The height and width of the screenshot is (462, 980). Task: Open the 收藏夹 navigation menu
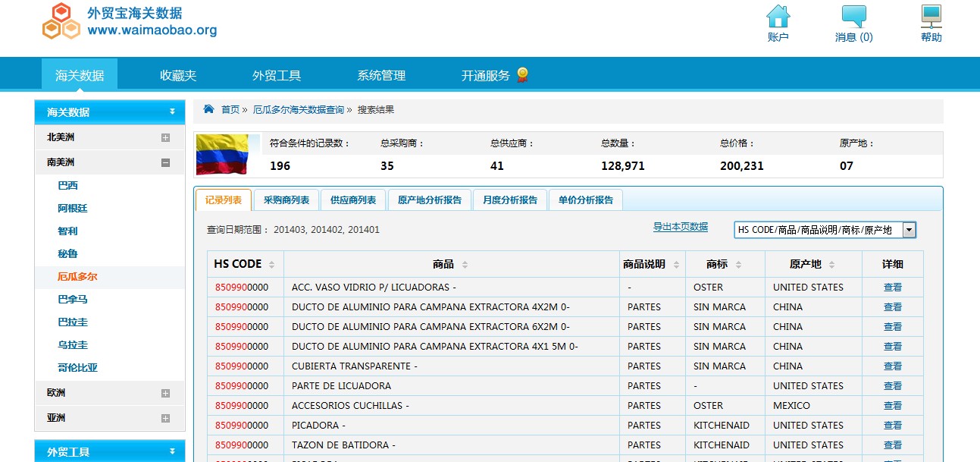coord(178,75)
